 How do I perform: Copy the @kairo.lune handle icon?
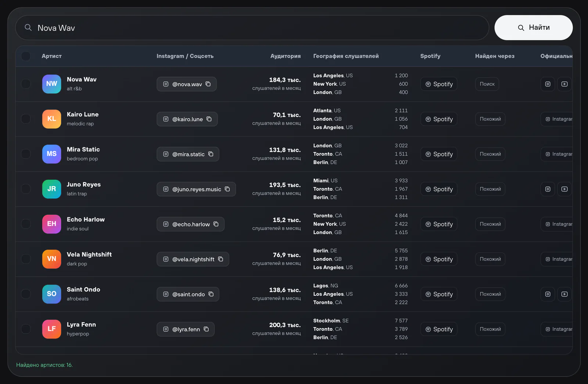pyautogui.click(x=209, y=119)
